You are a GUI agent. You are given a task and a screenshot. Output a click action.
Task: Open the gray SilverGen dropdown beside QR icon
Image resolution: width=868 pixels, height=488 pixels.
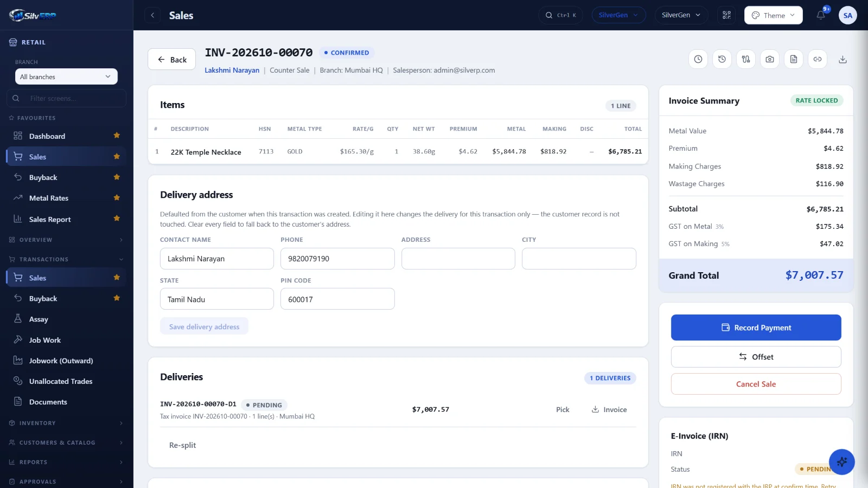tap(681, 15)
